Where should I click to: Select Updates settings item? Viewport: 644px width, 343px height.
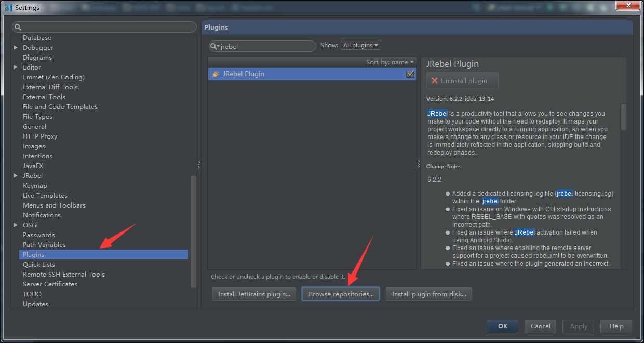35,304
